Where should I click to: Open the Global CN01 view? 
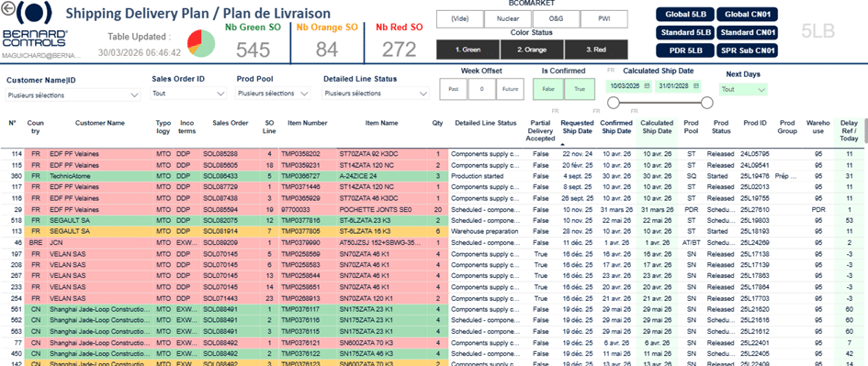pyautogui.click(x=748, y=15)
